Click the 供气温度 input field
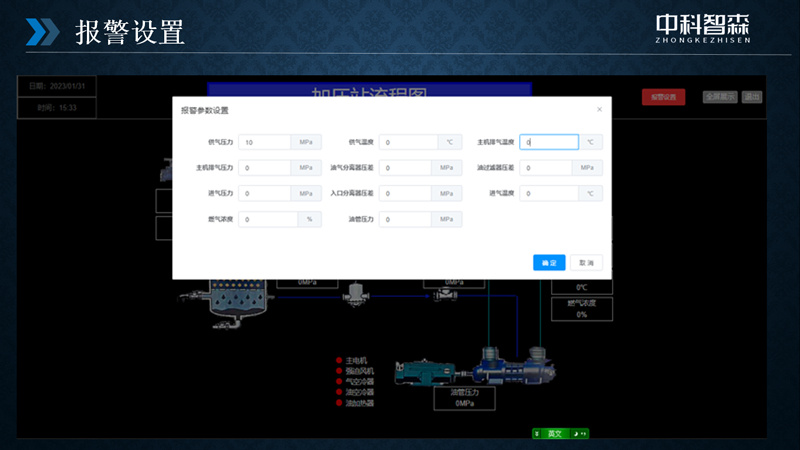The image size is (800, 450). tap(408, 142)
